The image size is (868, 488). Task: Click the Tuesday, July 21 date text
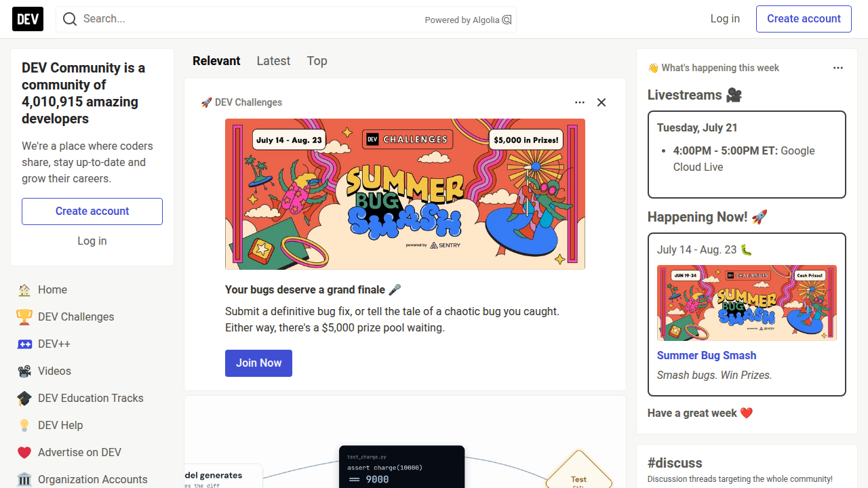pyautogui.click(x=697, y=128)
